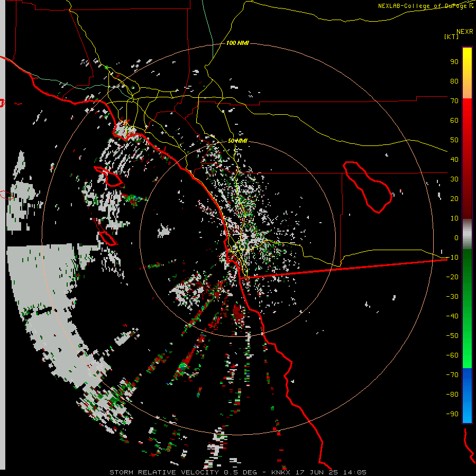The image size is (476, 476).
Task: Select the 60 value on velocity scale
Action: coord(454,120)
